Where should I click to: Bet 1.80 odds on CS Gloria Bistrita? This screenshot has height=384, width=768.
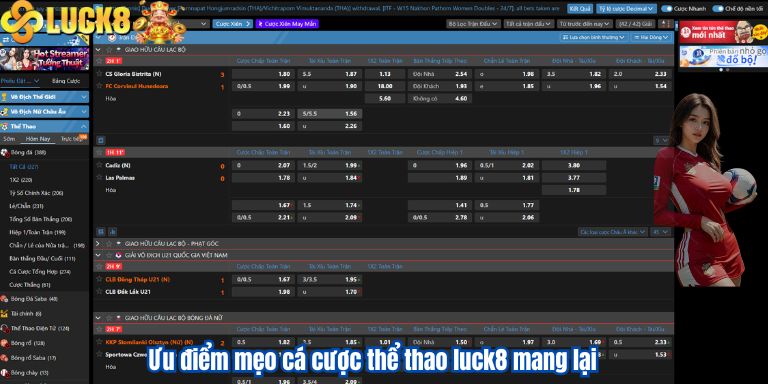264,74
